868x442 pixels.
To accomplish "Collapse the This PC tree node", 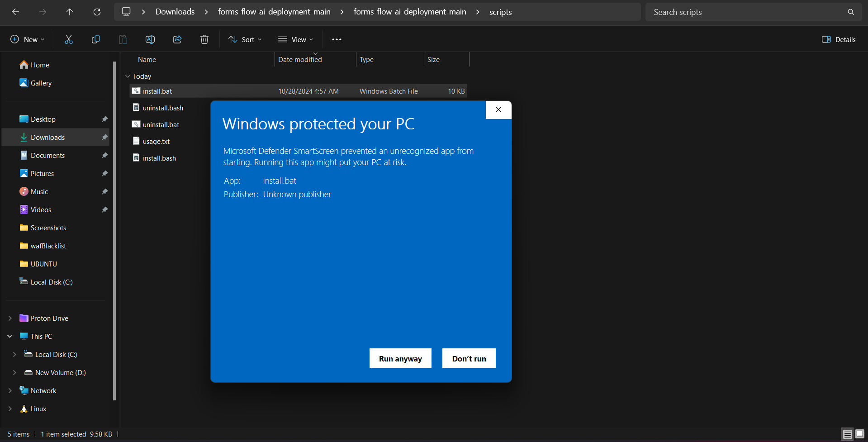I will (x=10, y=337).
